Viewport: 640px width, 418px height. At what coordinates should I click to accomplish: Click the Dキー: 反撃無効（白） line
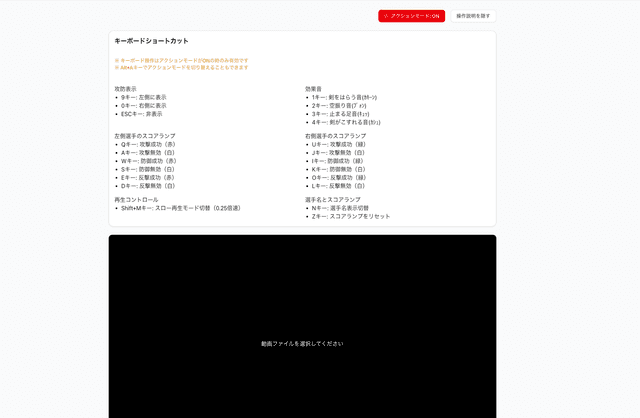(x=148, y=186)
